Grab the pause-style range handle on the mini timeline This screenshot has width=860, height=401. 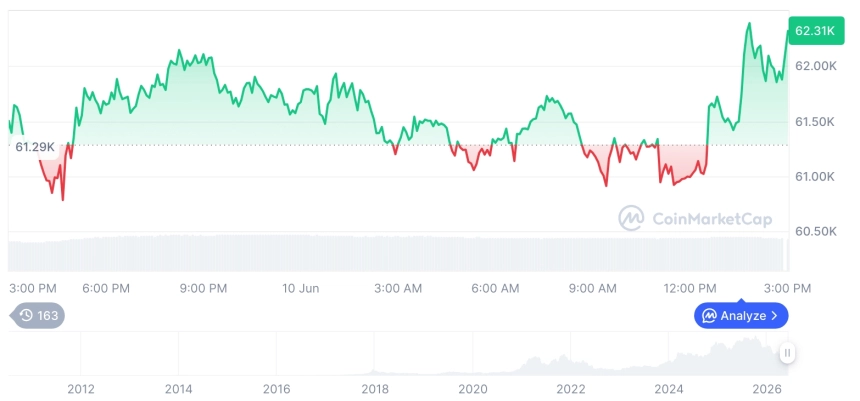pos(787,353)
